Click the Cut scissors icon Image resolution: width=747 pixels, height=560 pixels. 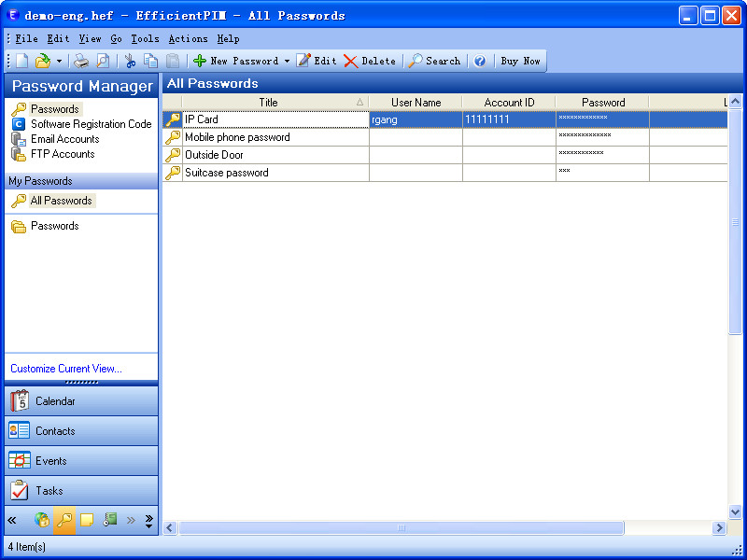tap(130, 61)
